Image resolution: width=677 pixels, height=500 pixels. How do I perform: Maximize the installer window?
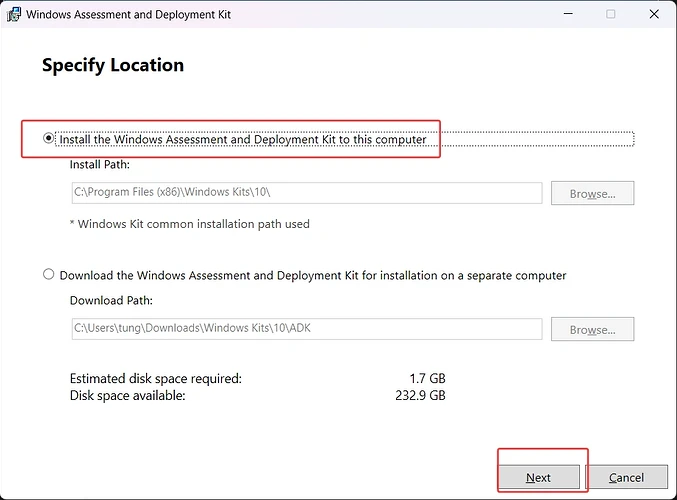pyautogui.click(x=611, y=15)
